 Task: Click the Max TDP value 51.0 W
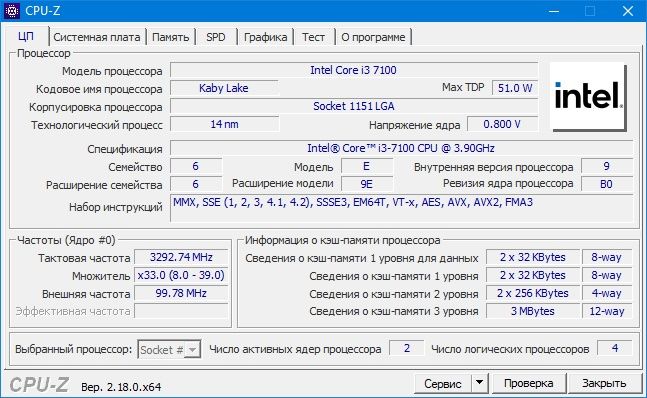[x=515, y=88]
